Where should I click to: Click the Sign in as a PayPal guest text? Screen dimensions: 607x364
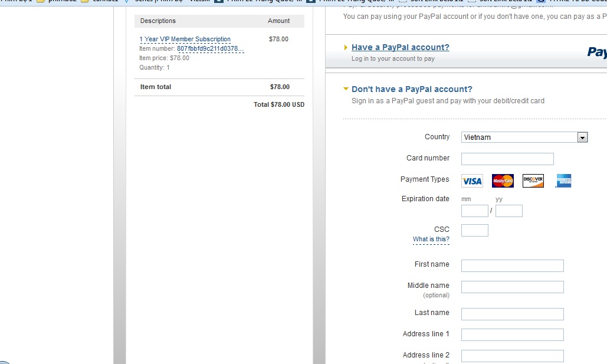[x=448, y=101]
